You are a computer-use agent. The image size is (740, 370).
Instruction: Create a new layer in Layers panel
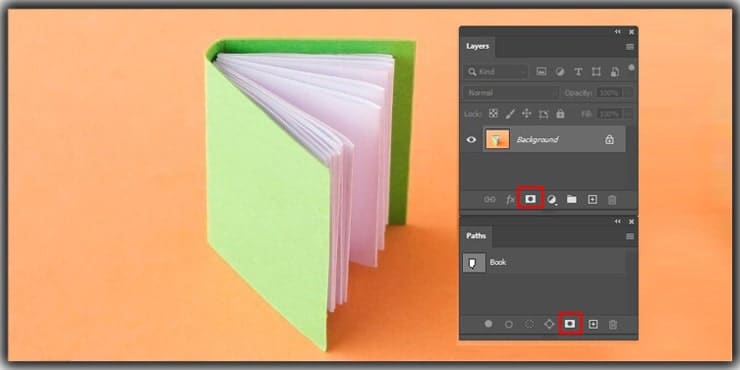(x=592, y=200)
